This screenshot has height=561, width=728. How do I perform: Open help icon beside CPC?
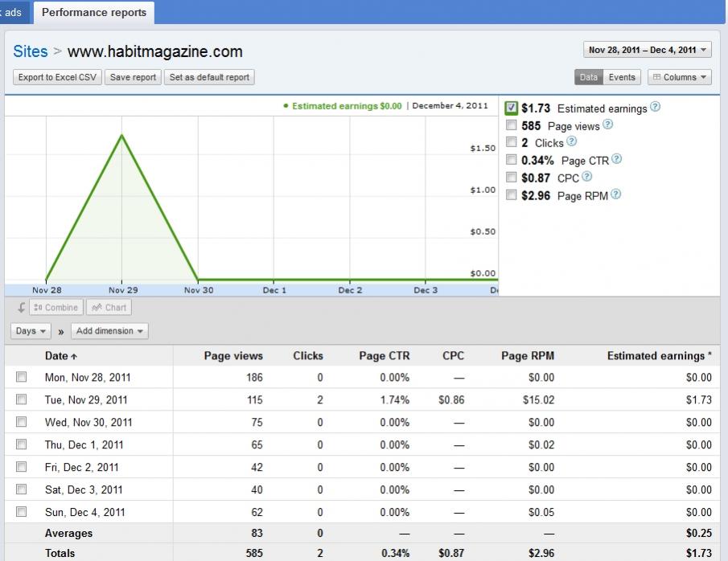pos(587,176)
